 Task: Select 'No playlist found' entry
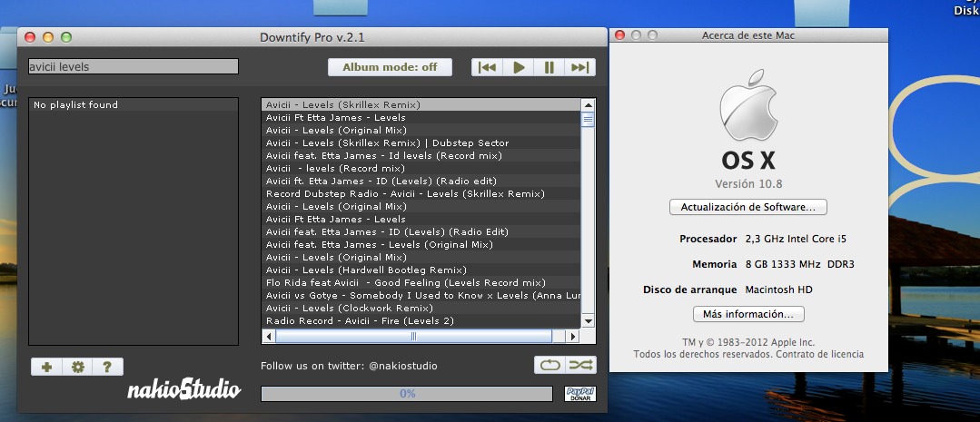[134, 105]
